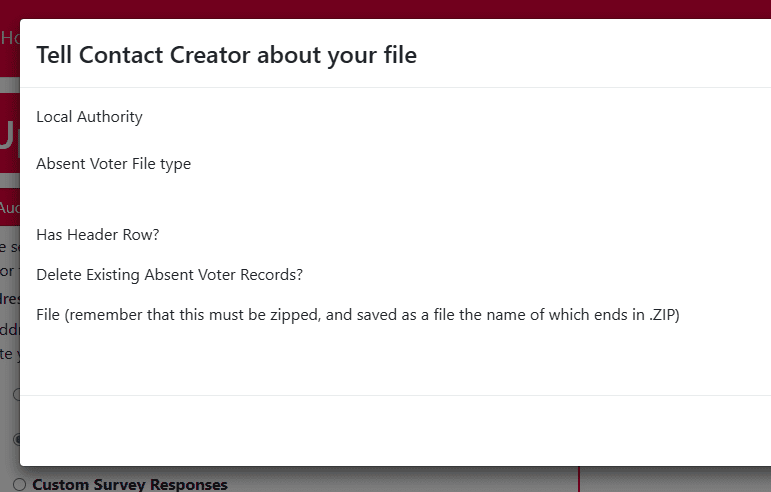Click the Has Header Row? label

[98, 235]
